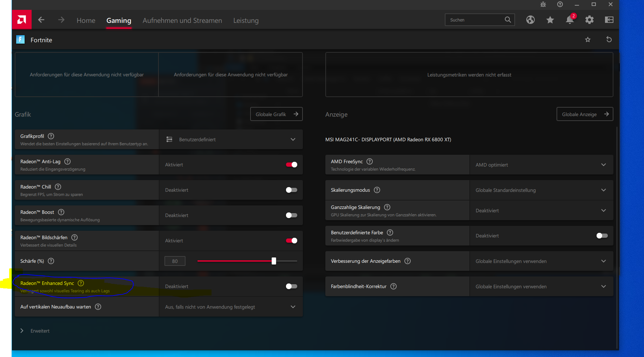Screen dimensions: 644x357
Task: Go forward with the right arrow
Action: [61, 20]
